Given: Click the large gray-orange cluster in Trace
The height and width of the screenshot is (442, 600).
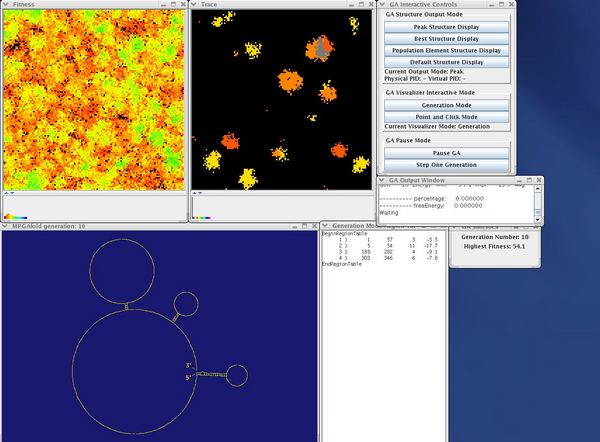Looking at the screenshot, I should coord(319,47).
